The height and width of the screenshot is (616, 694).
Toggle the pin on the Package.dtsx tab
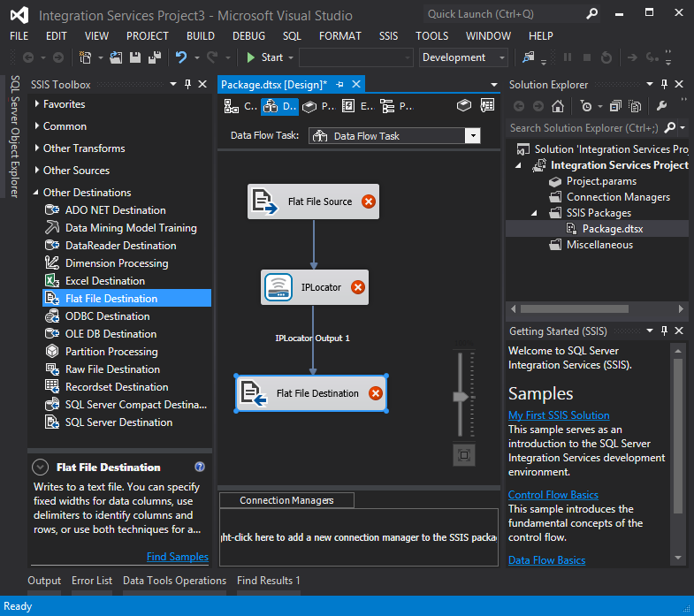pos(340,85)
